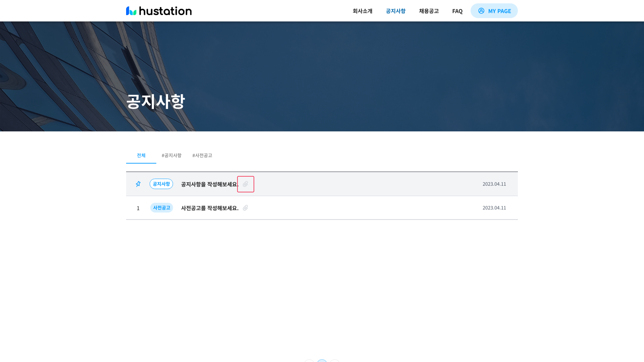644x362 pixels.
Task: Click the 공지사항 category badge
Action: point(161,184)
